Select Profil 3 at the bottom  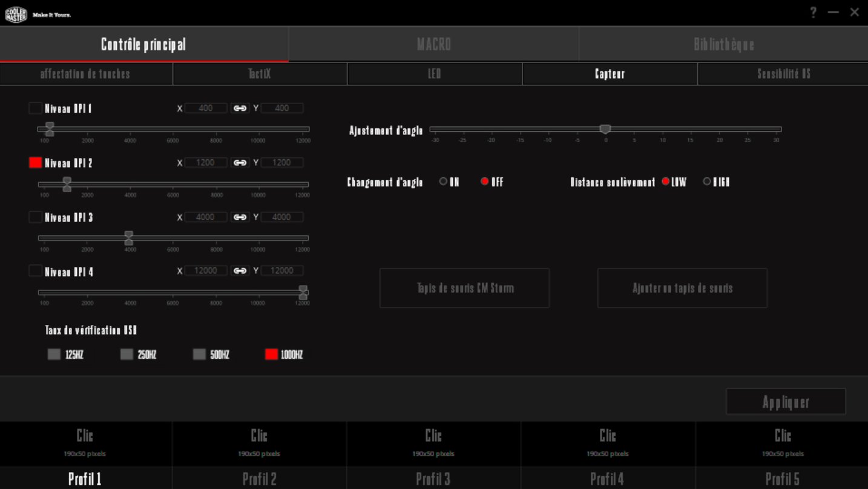(433, 479)
